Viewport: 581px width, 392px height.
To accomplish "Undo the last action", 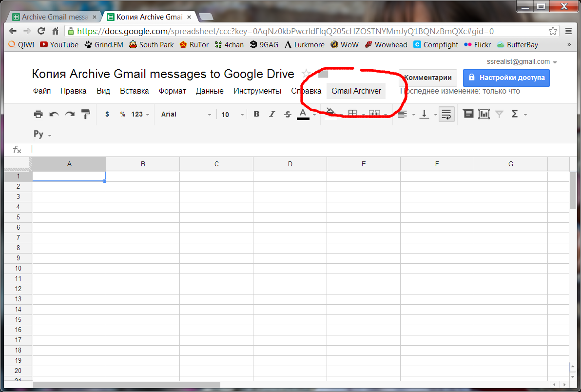I will point(54,114).
